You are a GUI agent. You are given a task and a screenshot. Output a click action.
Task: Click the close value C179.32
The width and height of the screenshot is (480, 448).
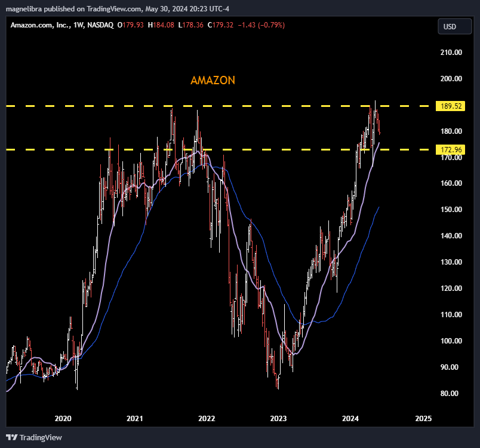[x=220, y=25]
